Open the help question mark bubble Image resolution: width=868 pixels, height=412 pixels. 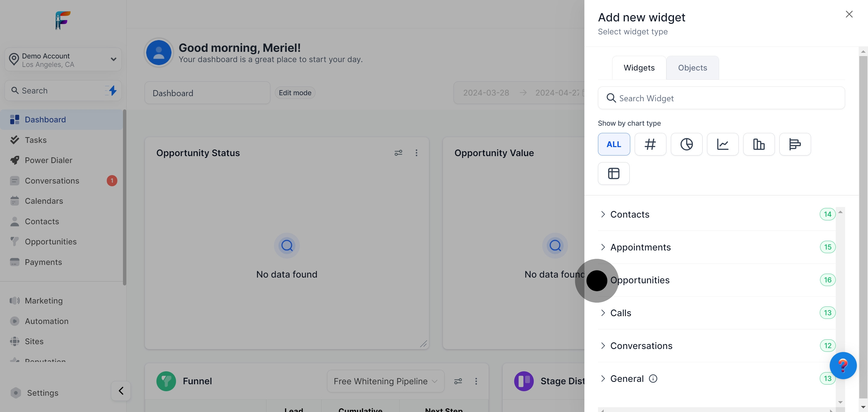coord(843,366)
